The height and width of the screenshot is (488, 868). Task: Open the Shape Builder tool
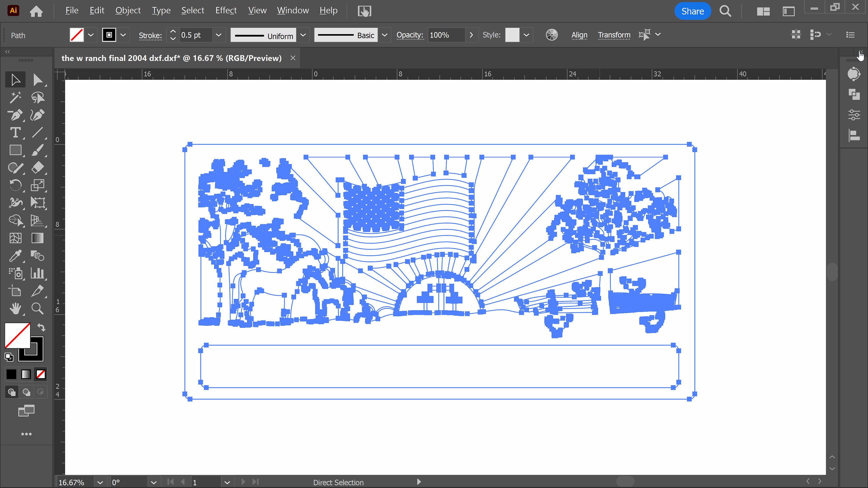pyautogui.click(x=15, y=221)
